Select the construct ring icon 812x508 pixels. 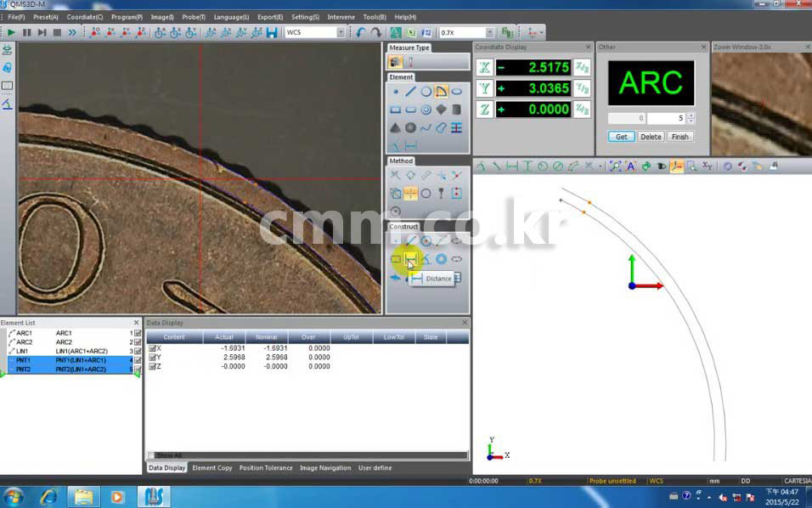click(x=441, y=259)
